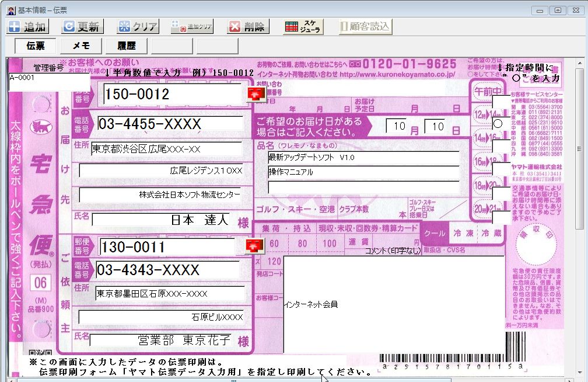This screenshot has width=588, height=382.
Task: Open the スケジューラ (scheduler)
Action: tap(303, 27)
